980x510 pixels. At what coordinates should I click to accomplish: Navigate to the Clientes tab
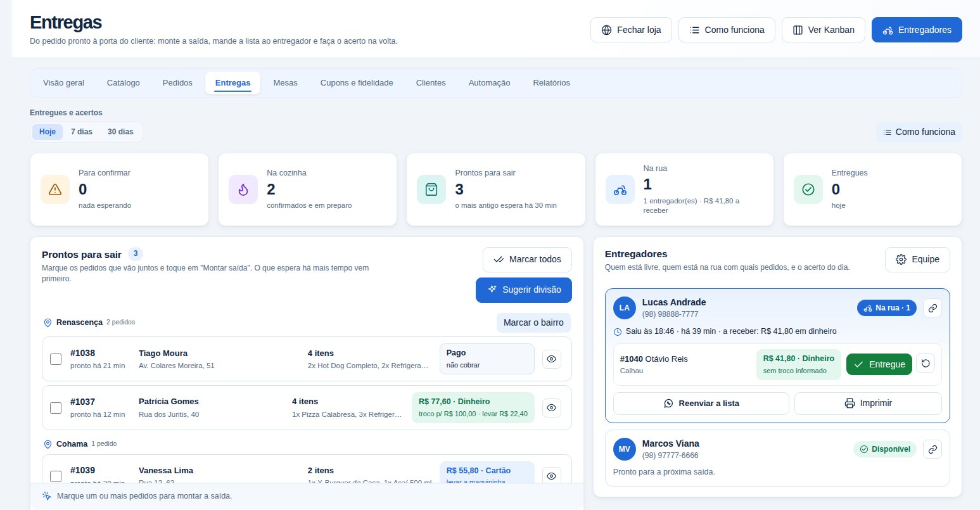tap(431, 83)
